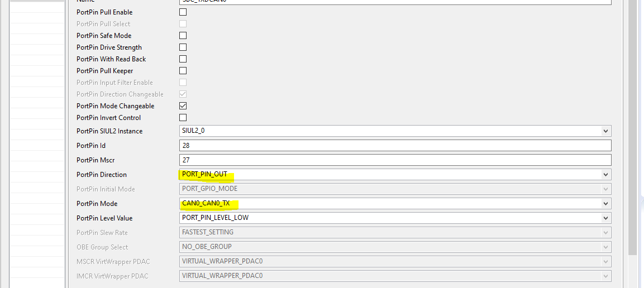Click the PORT_PIN_LEVEL_LOW value

coord(215,218)
